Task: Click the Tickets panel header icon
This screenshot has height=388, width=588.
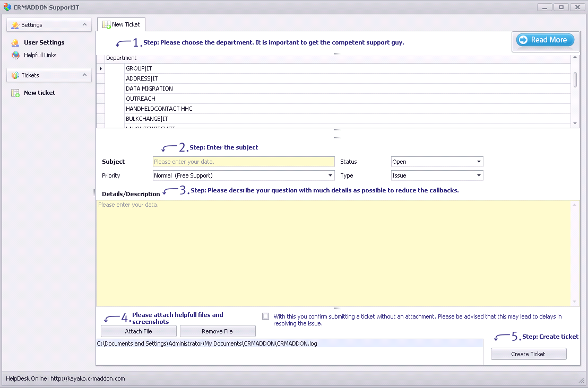Action: pyautogui.click(x=15, y=75)
